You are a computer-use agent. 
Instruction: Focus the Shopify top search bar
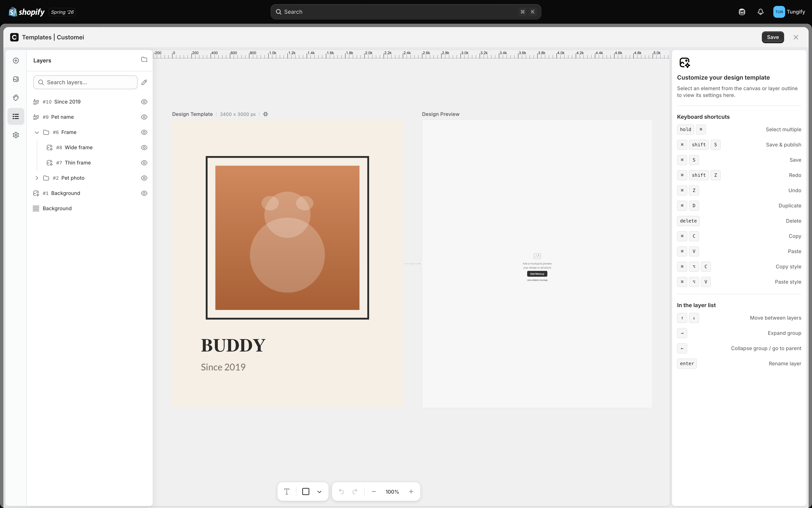click(406, 12)
